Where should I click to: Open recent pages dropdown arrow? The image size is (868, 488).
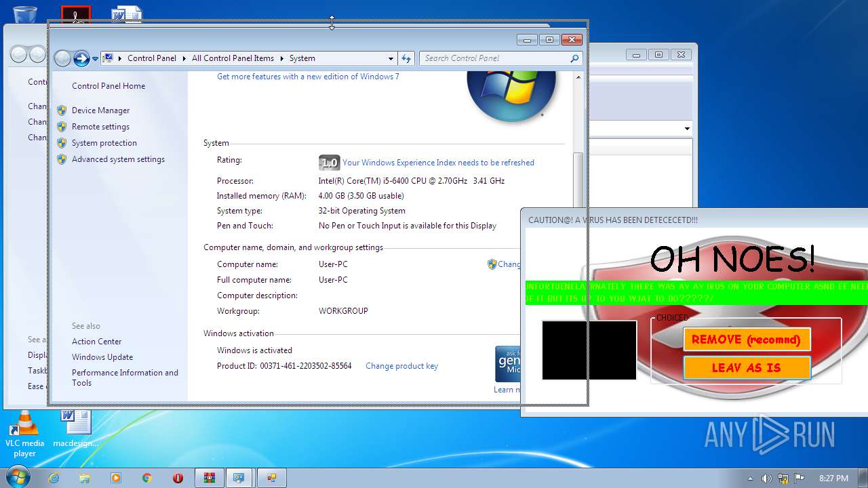(x=96, y=58)
